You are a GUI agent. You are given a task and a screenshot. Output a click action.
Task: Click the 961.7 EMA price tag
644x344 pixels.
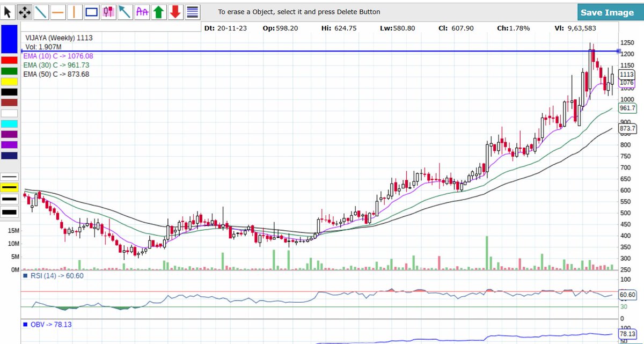point(627,108)
